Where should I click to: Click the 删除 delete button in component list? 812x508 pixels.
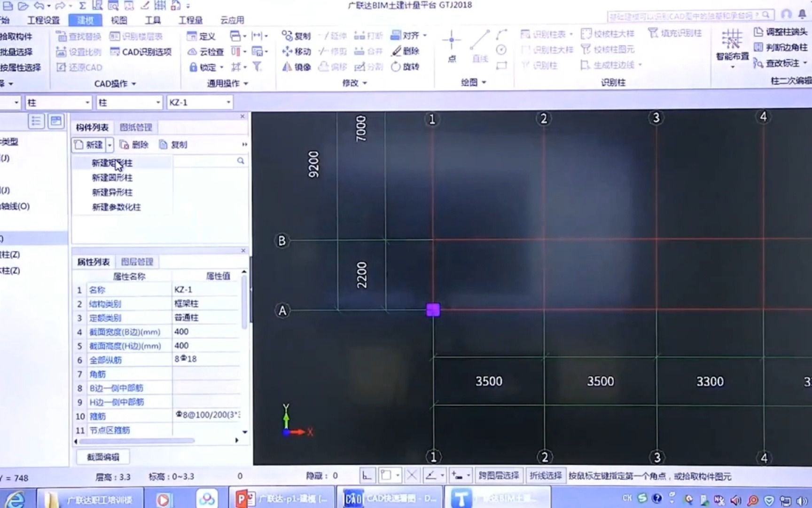pyautogui.click(x=134, y=145)
